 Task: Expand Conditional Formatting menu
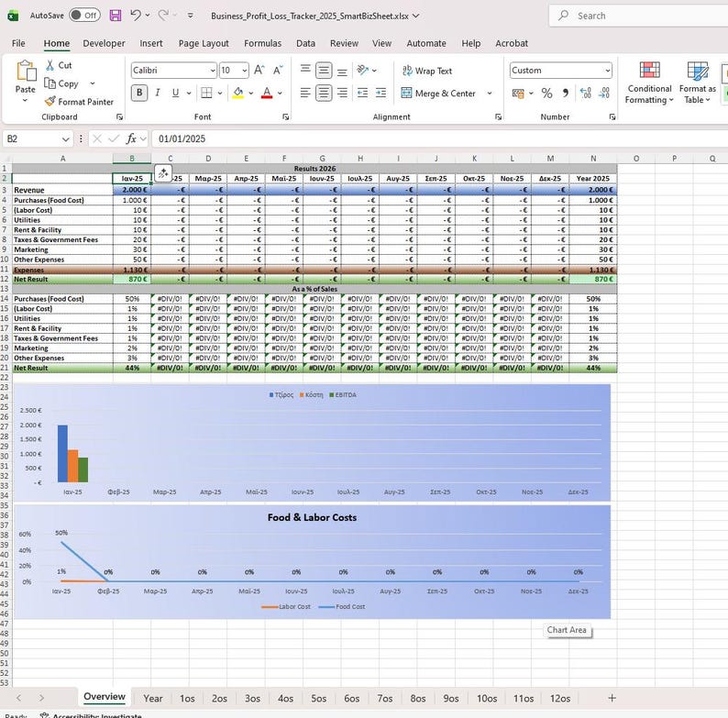pos(649,83)
